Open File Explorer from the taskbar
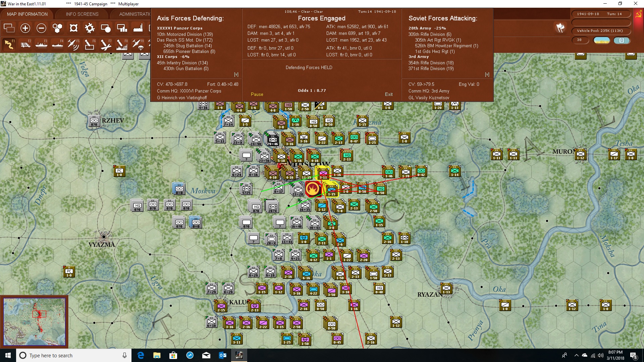Viewport: 644px width, 362px height. (x=157, y=355)
